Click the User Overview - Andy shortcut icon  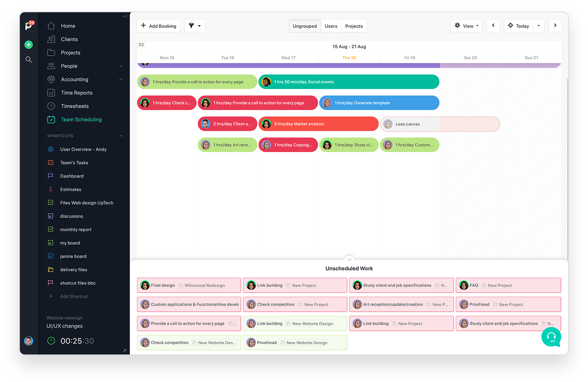[51, 149]
